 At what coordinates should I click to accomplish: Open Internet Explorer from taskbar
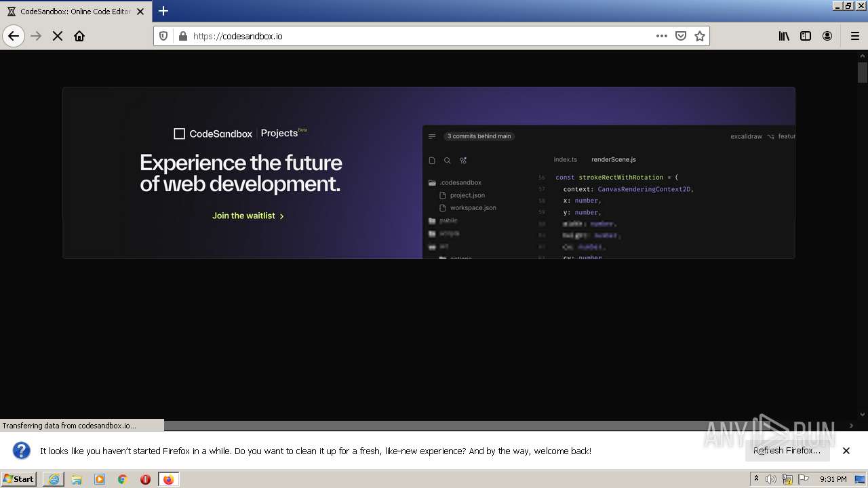tap(54, 479)
